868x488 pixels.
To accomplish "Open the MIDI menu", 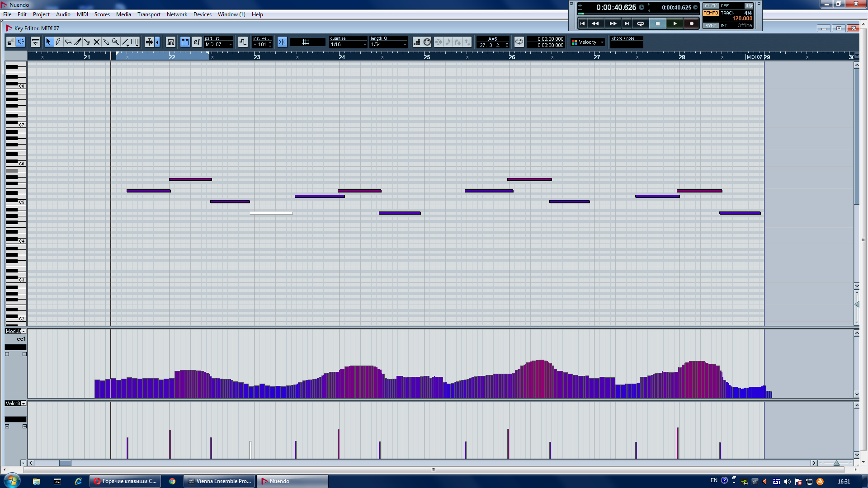I will click(x=82, y=14).
